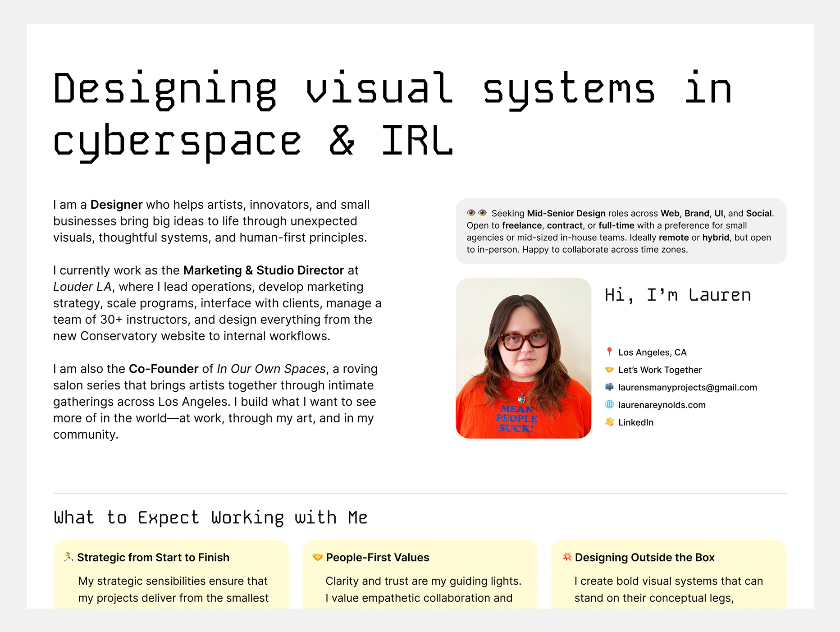Open the LinkedIn profile link
This screenshot has width=840, height=632.
[x=636, y=422]
